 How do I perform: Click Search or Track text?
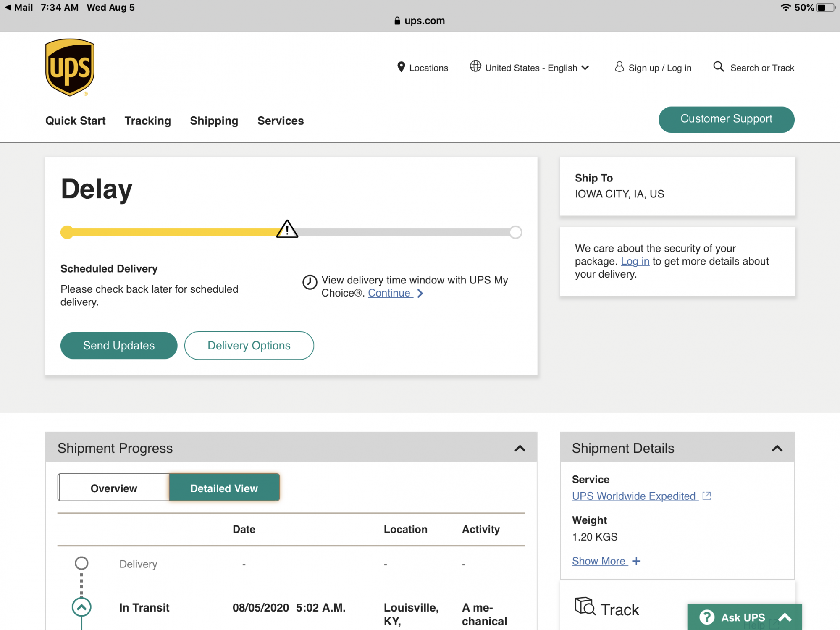(762, 68)
